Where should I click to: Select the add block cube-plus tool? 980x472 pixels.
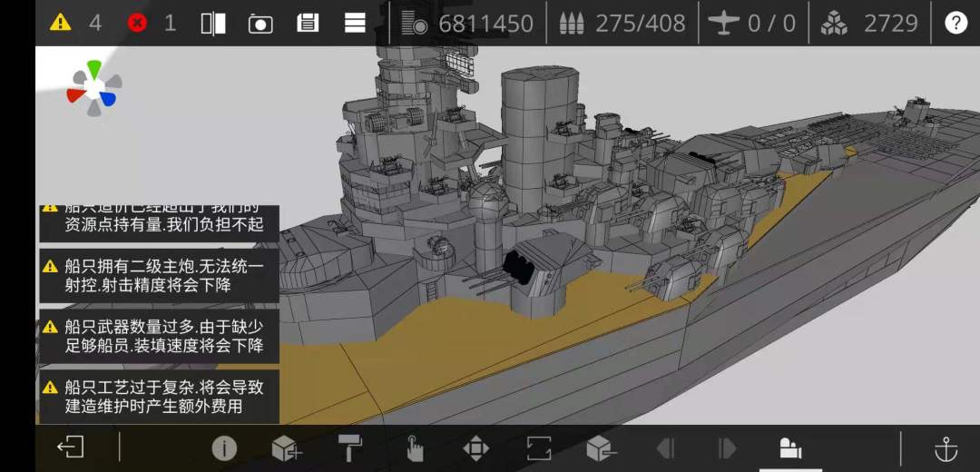288,448
